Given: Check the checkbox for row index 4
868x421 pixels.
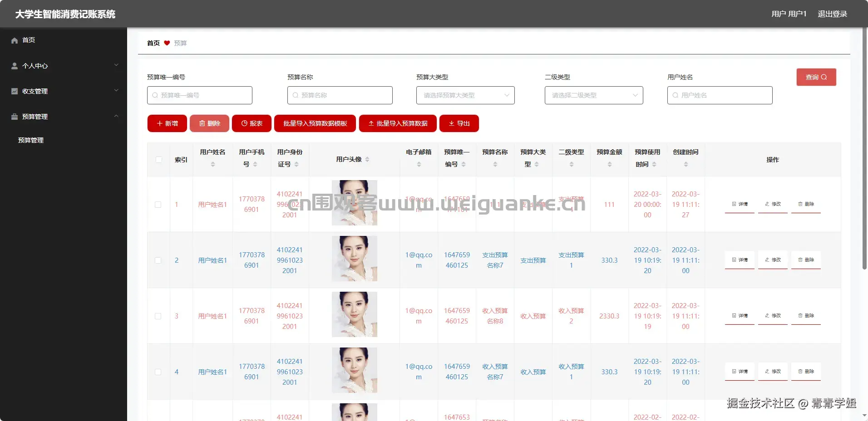Looking at the screenshot, I should (158, 372).
